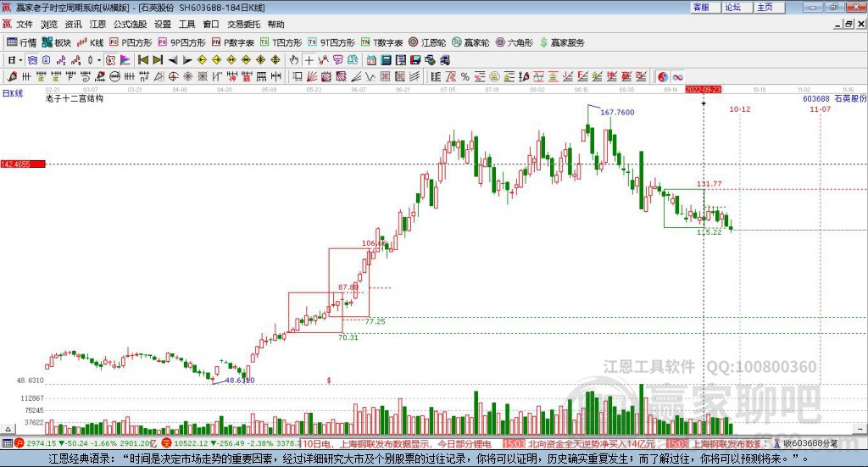Click the 131.77 price label

709,184
